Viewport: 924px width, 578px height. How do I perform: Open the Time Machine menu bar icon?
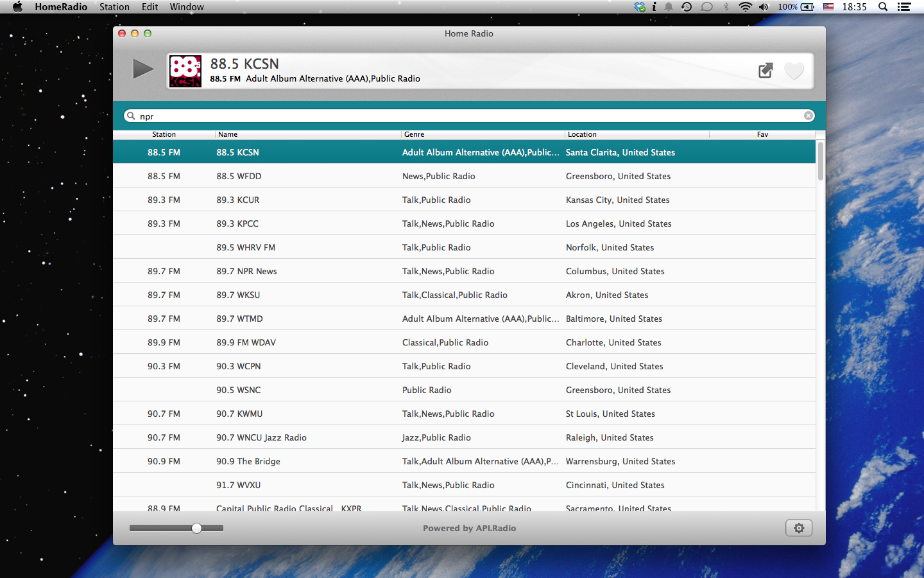tap(687, 7)
